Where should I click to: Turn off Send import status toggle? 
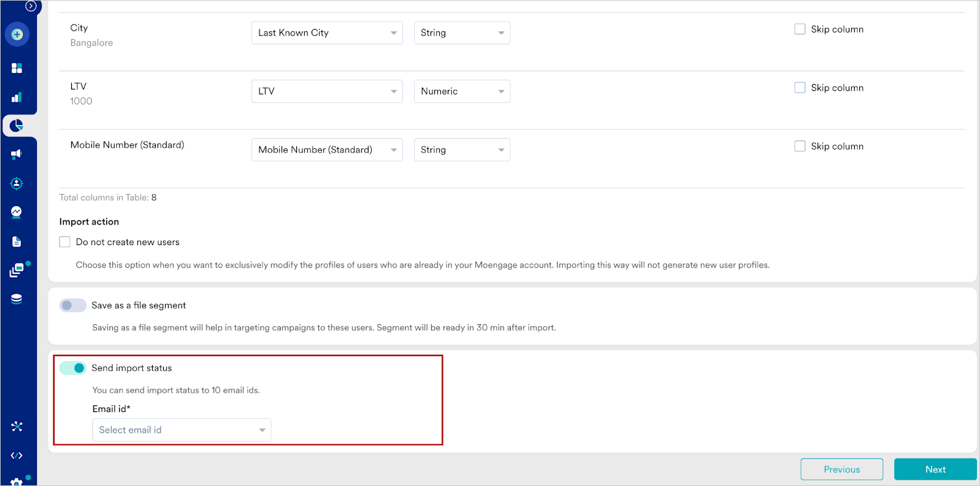coord(73,368)
